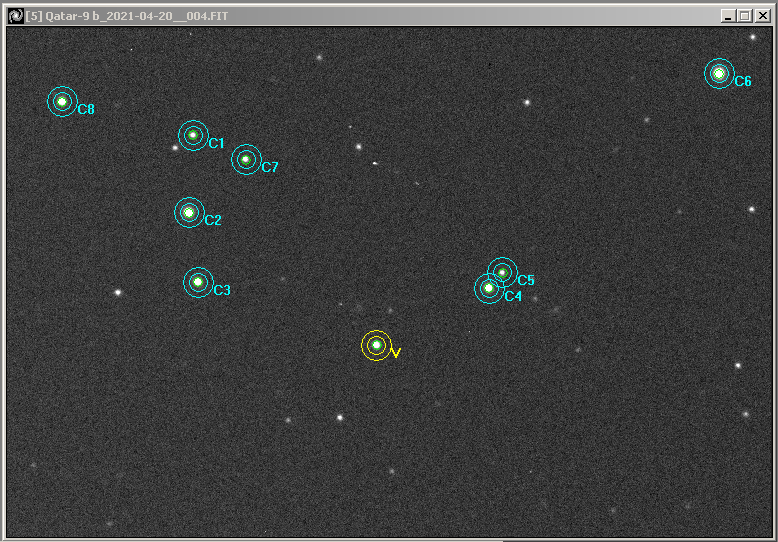This screenshot has width=778, height=542.
Task: Click the C8 comparison star aperture
Action: 62,101
